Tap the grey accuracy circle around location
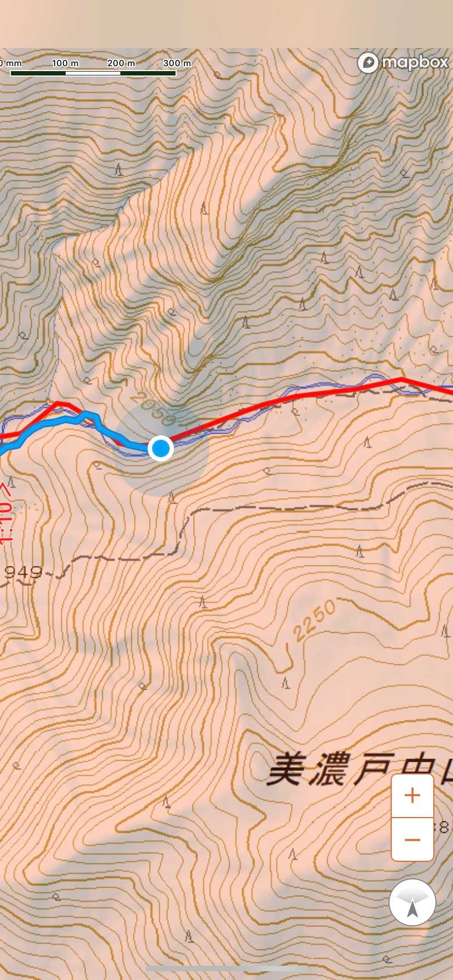453x980 pixels. coord(161,448)
